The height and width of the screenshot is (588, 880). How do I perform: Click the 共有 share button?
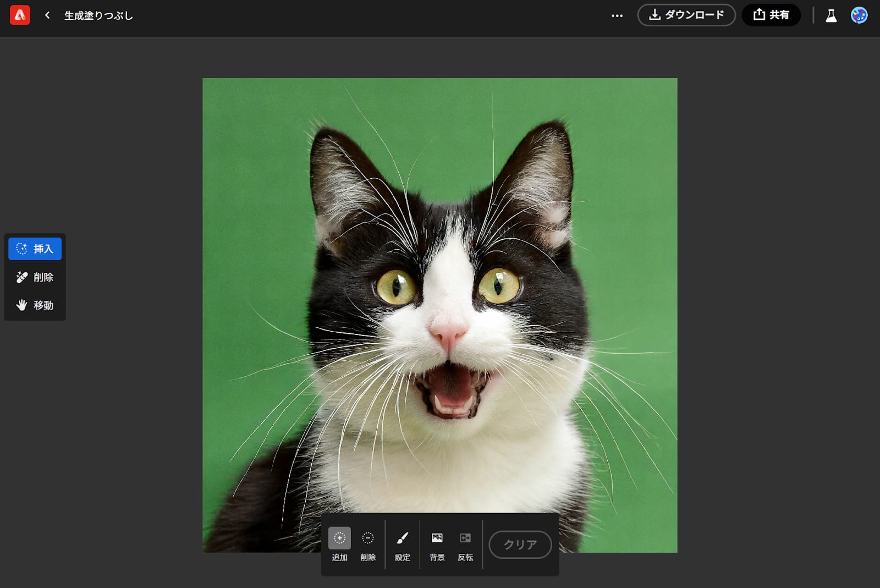coord(771,15)
